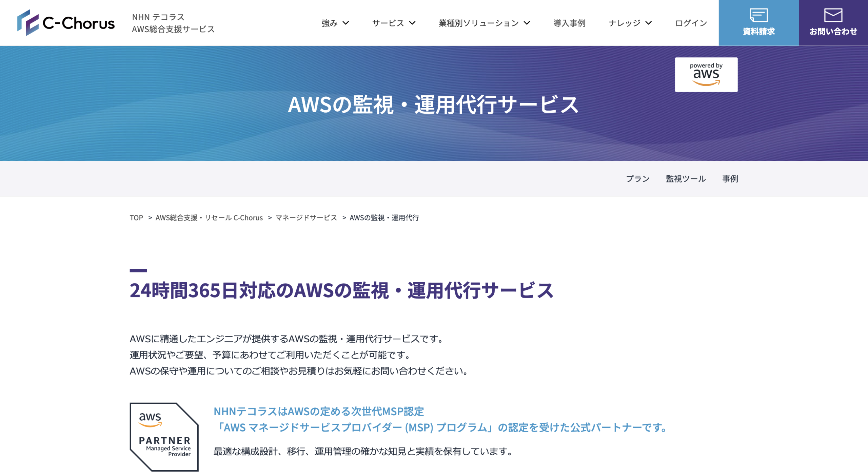
Task: Open the 導入事例 menu item
Action: 569,23
